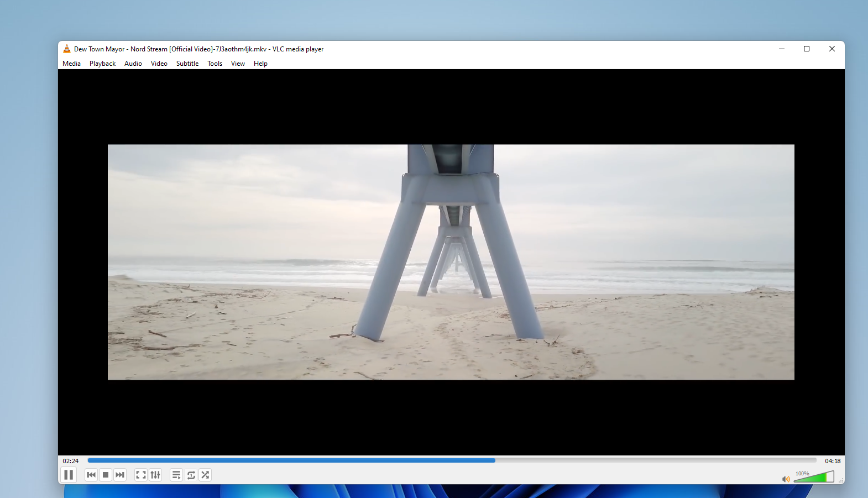Toggle loop repeat mode
Screen dimensions: 868x498
click(x=191, y=475)
